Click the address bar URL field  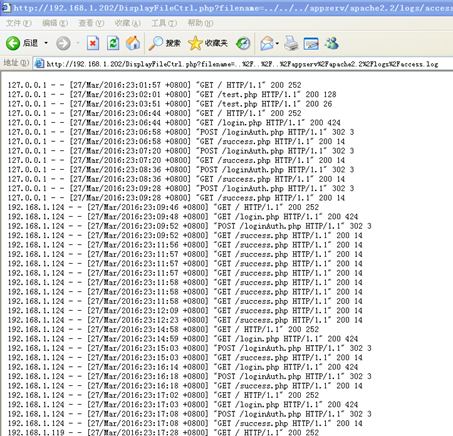tap(243, 64)
